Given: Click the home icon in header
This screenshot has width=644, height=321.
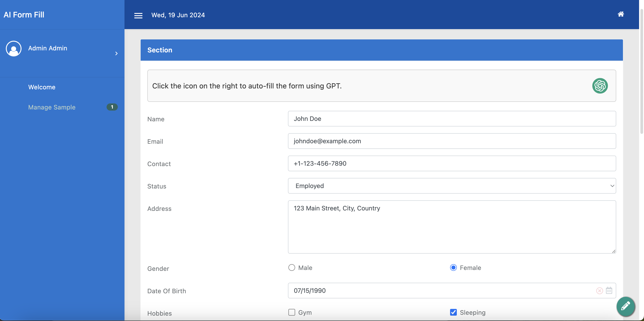Looking at the screenshot, I should point(621,14).
